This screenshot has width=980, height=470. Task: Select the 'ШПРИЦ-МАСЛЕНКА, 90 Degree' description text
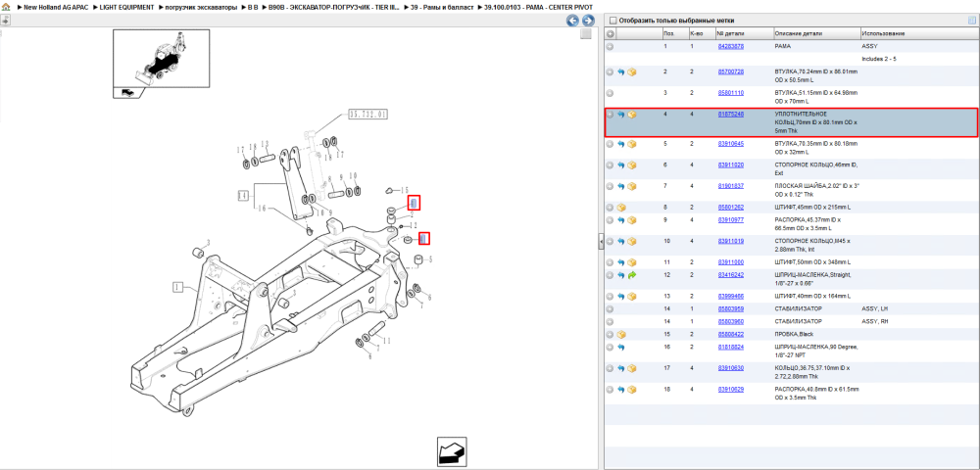(x=816, y=351)
